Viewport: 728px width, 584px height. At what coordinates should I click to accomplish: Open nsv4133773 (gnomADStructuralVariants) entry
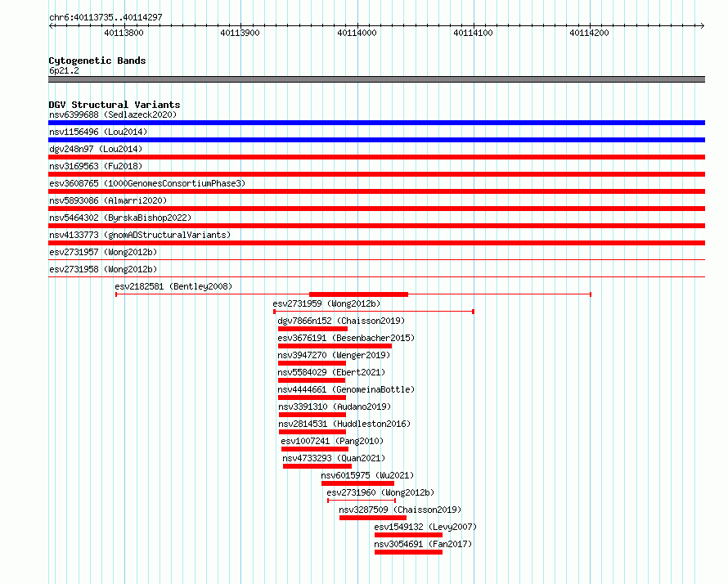[140, 235]
